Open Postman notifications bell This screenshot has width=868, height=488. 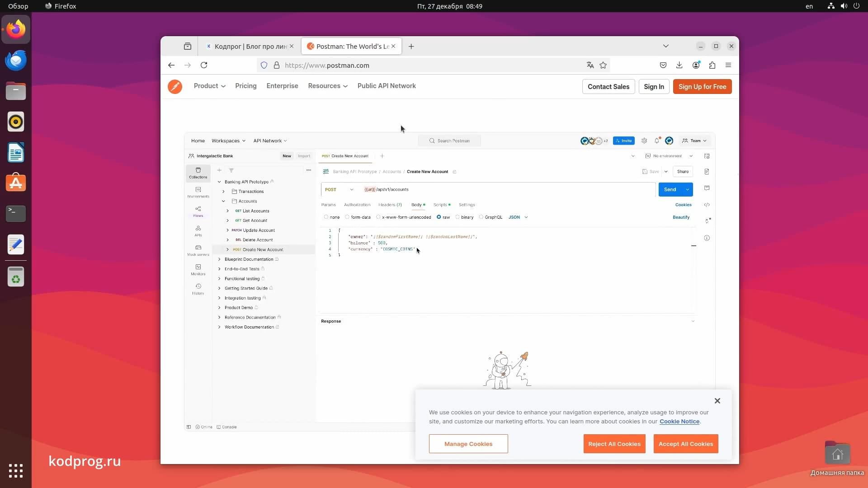click(x=657, y=141)
